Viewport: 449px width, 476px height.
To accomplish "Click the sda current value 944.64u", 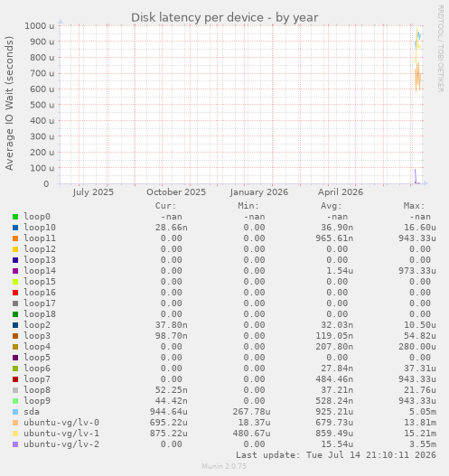I will (x=169, y=412).
